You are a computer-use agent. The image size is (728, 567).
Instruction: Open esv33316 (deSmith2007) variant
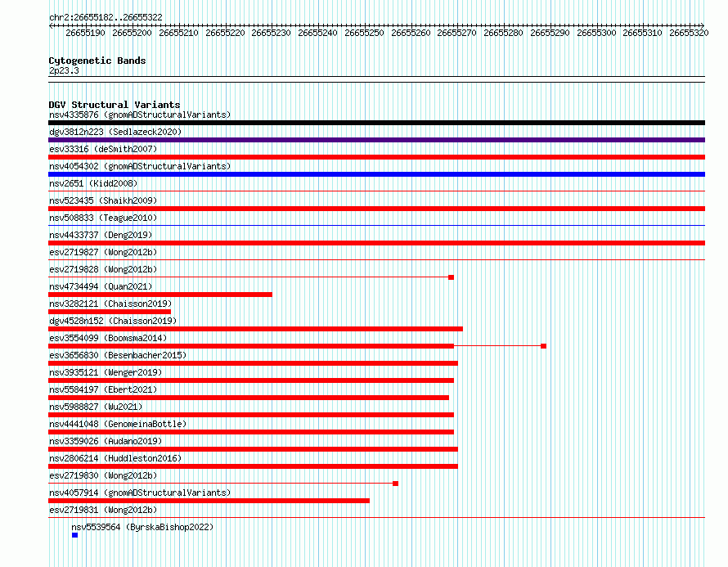coord(103,149)
